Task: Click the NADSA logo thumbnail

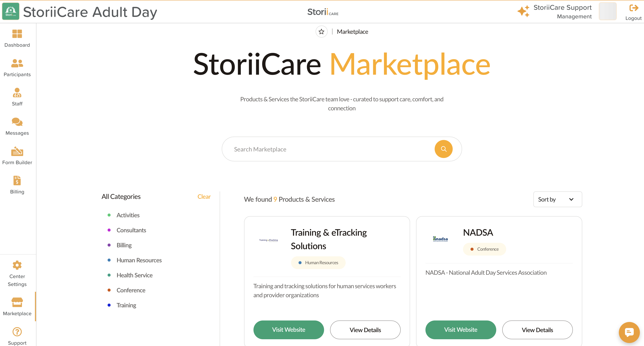Action: point(440,239)
